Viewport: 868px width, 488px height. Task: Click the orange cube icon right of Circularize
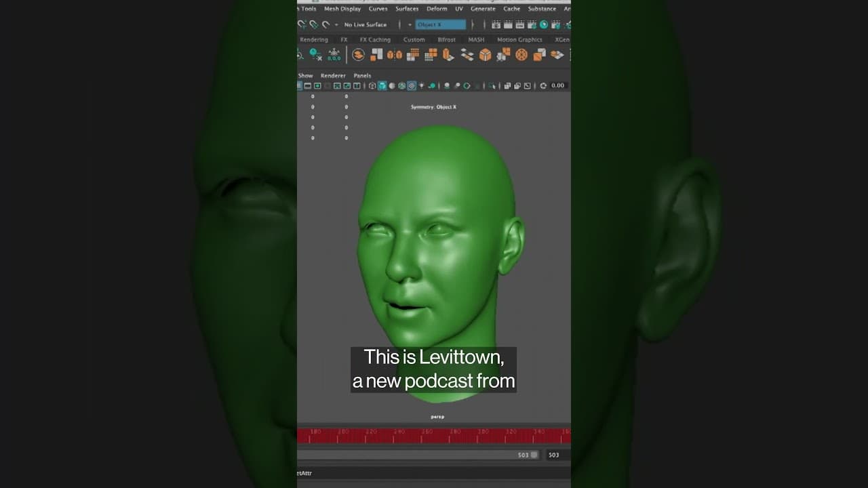(x=540, y=55)
